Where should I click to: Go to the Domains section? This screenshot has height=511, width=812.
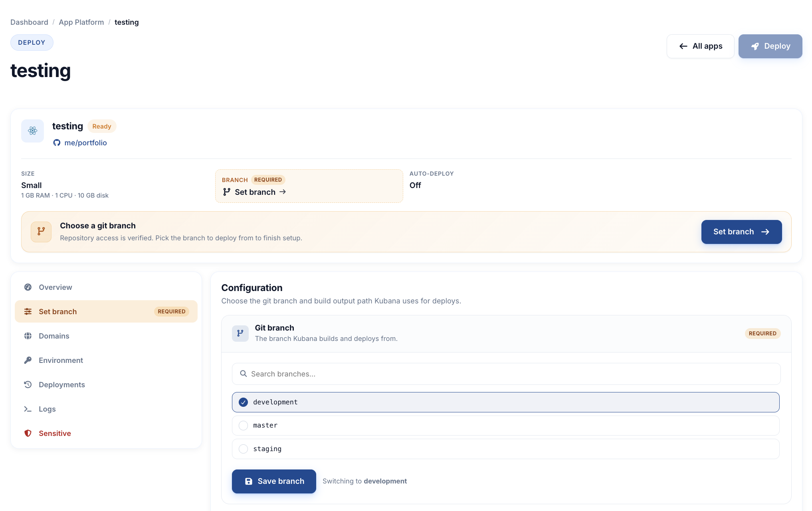(x=106, y=336)
